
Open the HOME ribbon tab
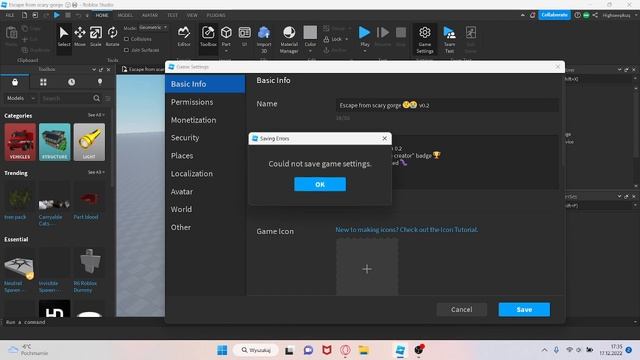click(x=102, y=15)
